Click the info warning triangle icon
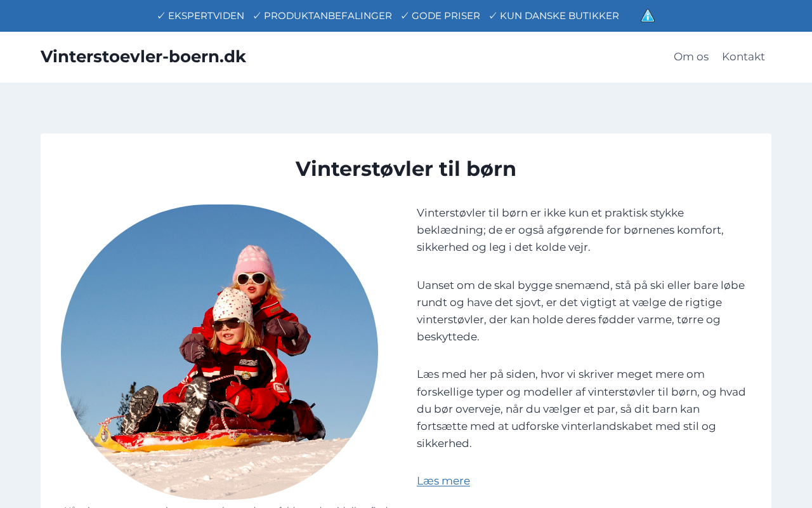The height and width of the screenshot is (508, 812). click(648, 16)
